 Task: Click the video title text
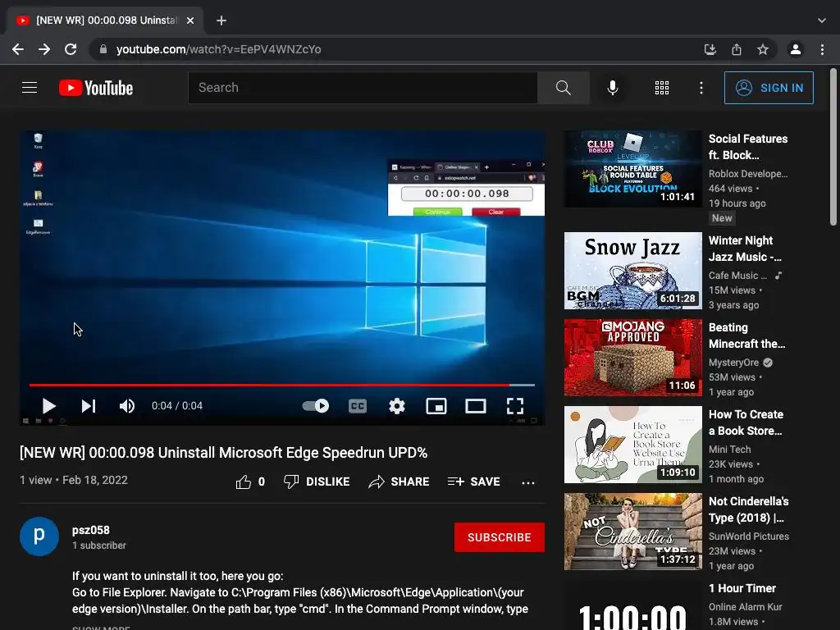point(223,453)
